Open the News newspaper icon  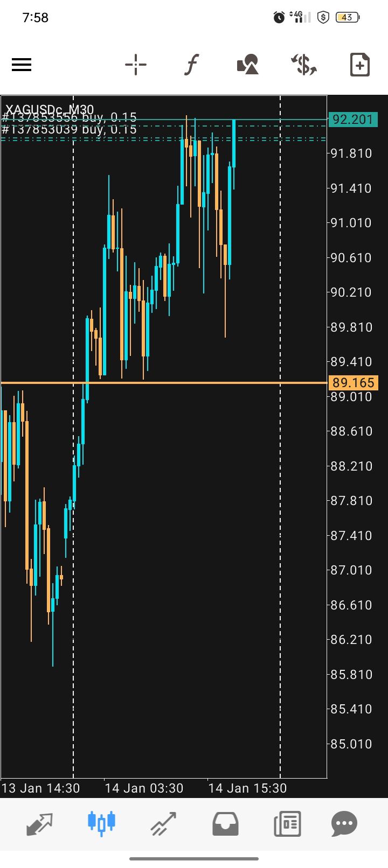[287, 824]
